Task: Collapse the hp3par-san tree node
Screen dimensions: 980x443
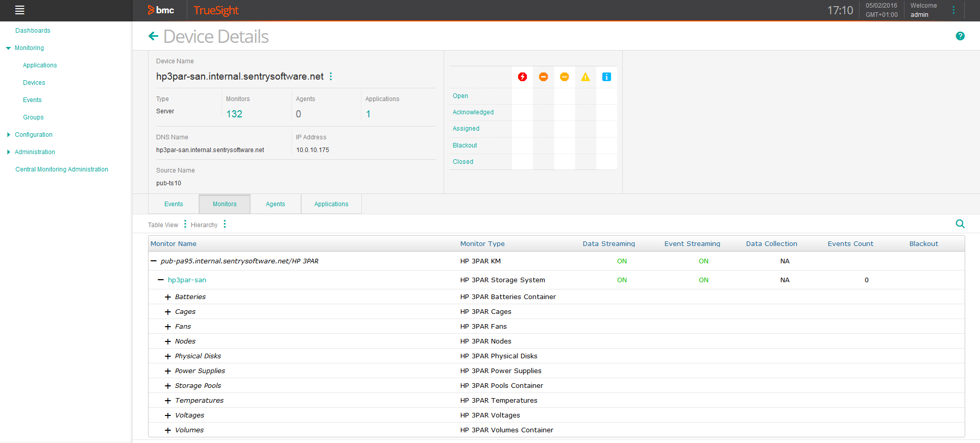Action: click(161, 280)
